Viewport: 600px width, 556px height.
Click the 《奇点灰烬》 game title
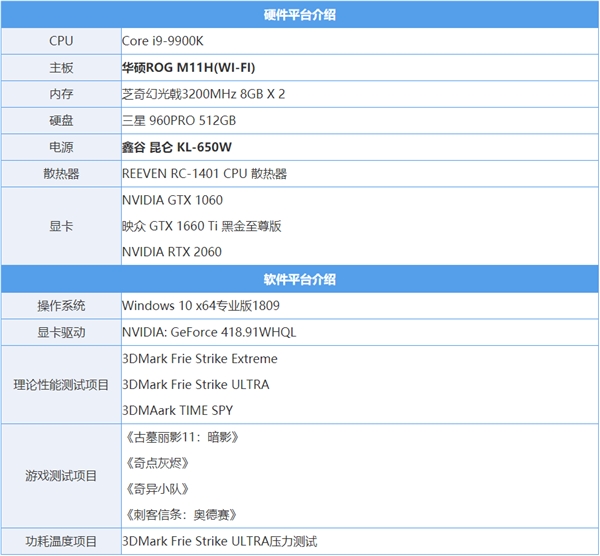pyautogui.click(x=157, y=463)
